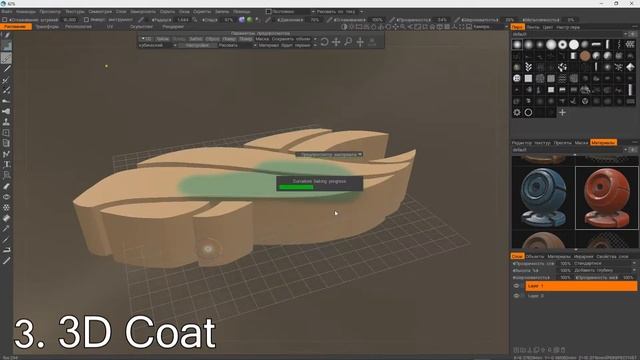Image resolution: width=640 pixels, height=360 pixels.
Task: Open the Маски tab above materials
Action: click(581, 142)
